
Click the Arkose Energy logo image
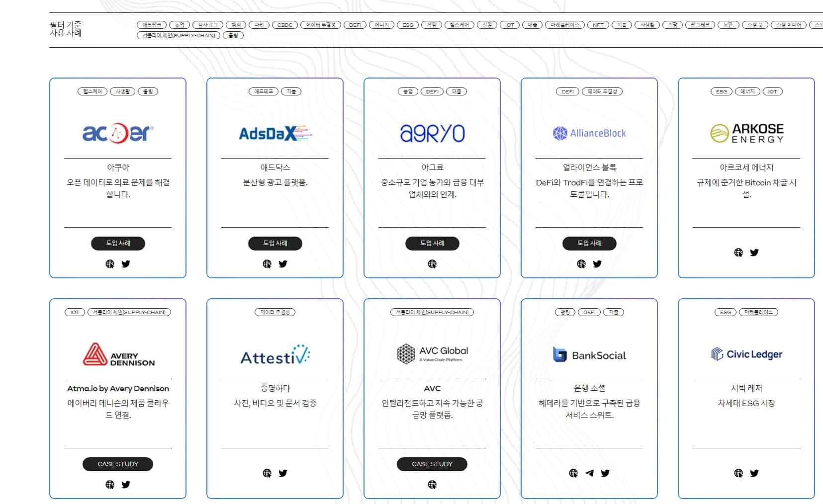[746, 133]
